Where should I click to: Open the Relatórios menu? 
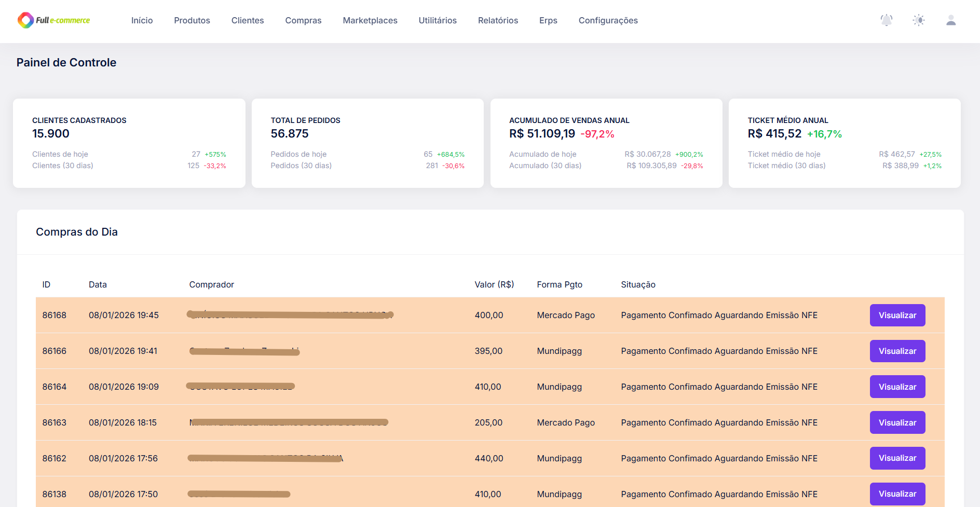[x=498, y=20]
